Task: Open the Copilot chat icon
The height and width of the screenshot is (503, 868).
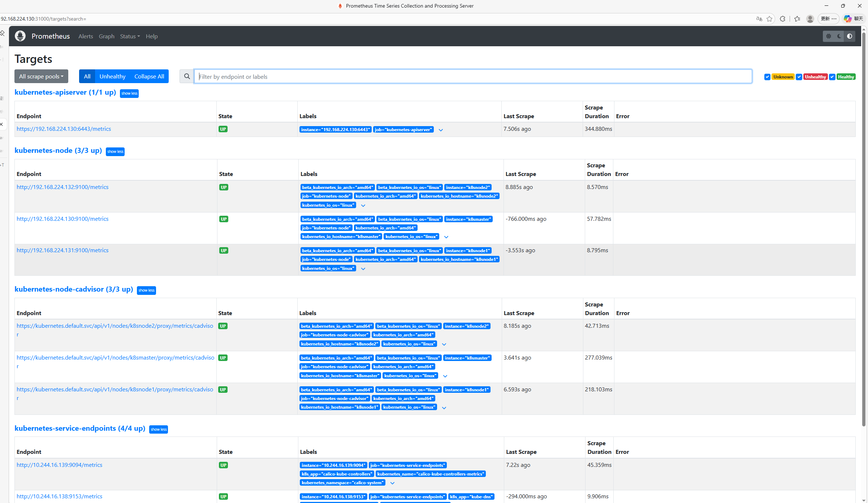Action: 847,19
